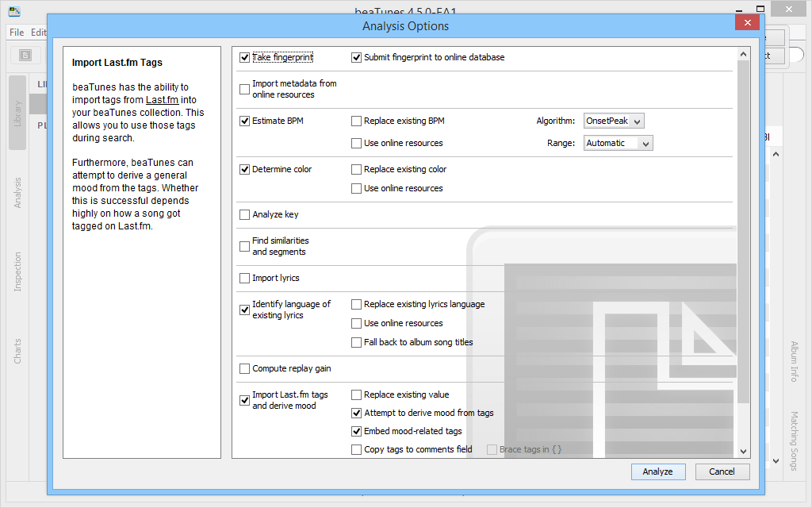Image resolution: width=812 pixels, height=508 pixels.
Task: Uncheck Attempt to derive mood from tags
Action: pyautogui.click(x=356, y=413)
